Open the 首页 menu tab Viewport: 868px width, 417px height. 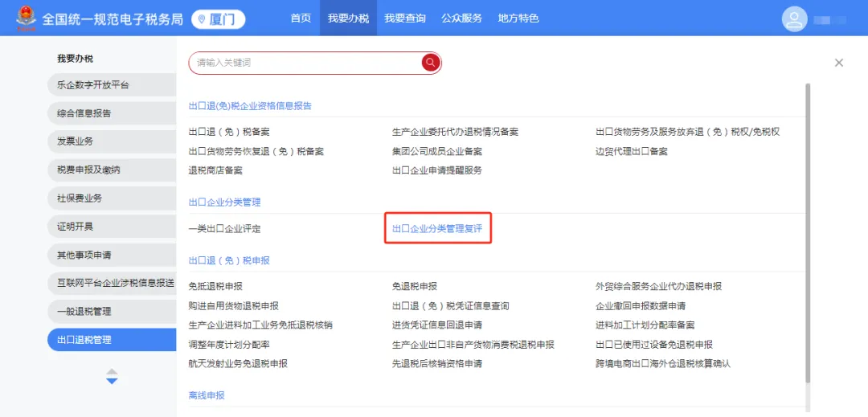pos(301,18)
